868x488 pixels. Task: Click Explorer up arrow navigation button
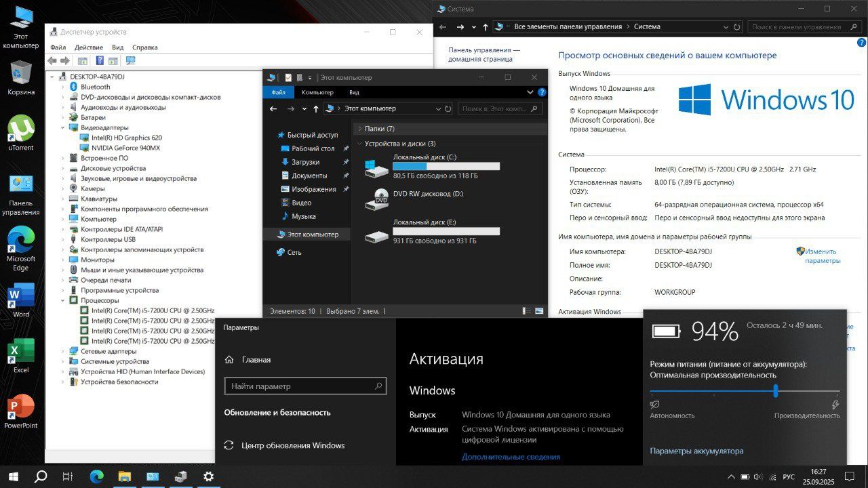point(316,108)
